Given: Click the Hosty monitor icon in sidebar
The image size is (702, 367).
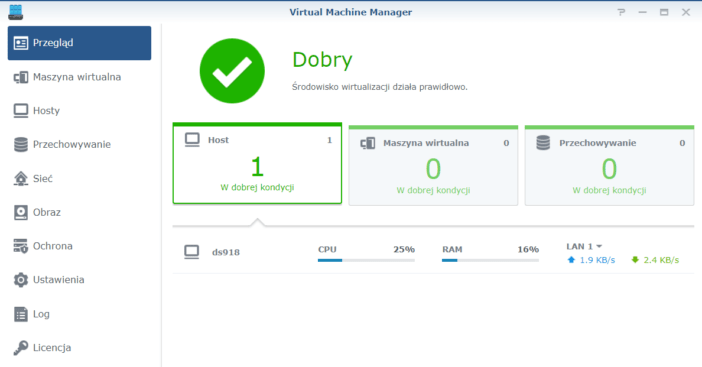Looking at the screenshot, I should point(21,111).
